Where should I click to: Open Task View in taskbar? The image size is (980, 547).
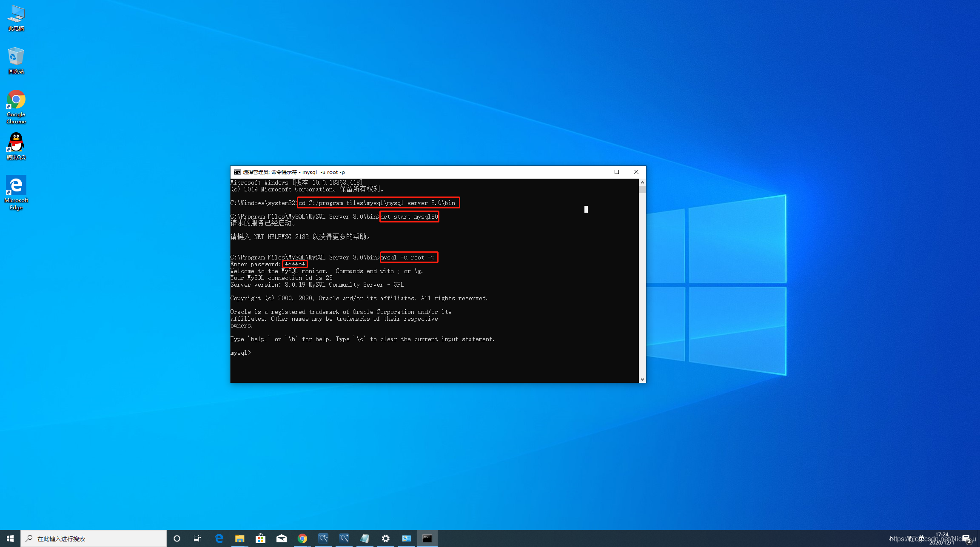[x=197, y=538]
